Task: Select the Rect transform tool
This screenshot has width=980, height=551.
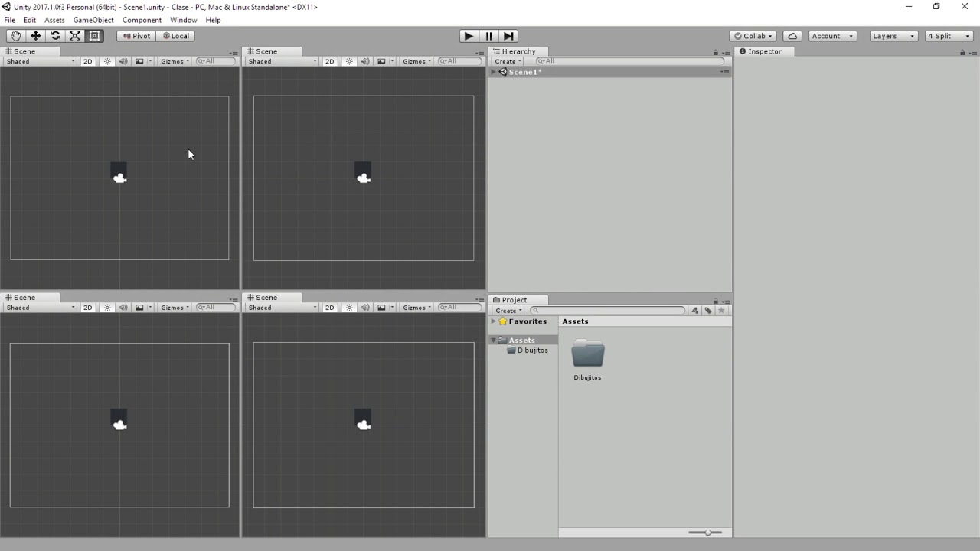Action: coord(95,36)
